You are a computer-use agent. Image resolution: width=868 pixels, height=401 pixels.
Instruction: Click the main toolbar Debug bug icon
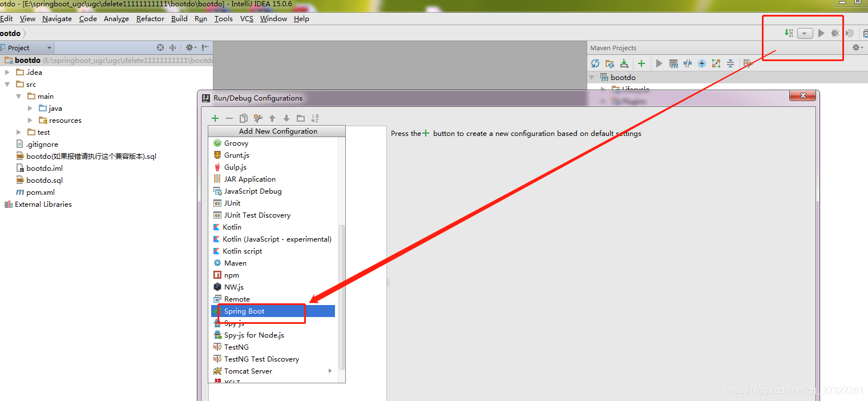(835, 33)
